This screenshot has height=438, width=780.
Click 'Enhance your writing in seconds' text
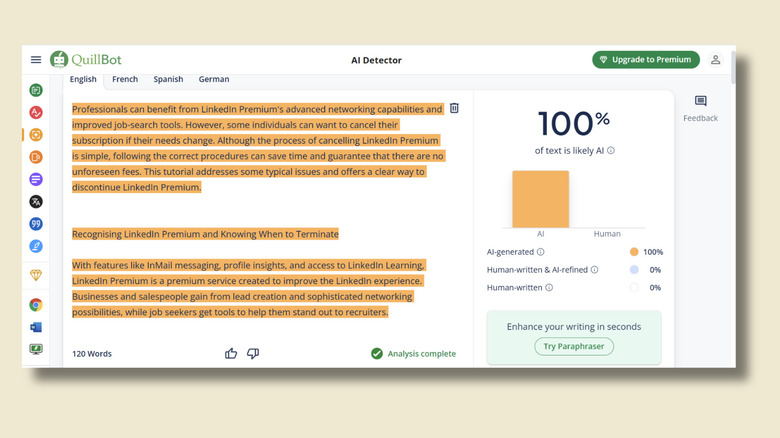point(574,327)
